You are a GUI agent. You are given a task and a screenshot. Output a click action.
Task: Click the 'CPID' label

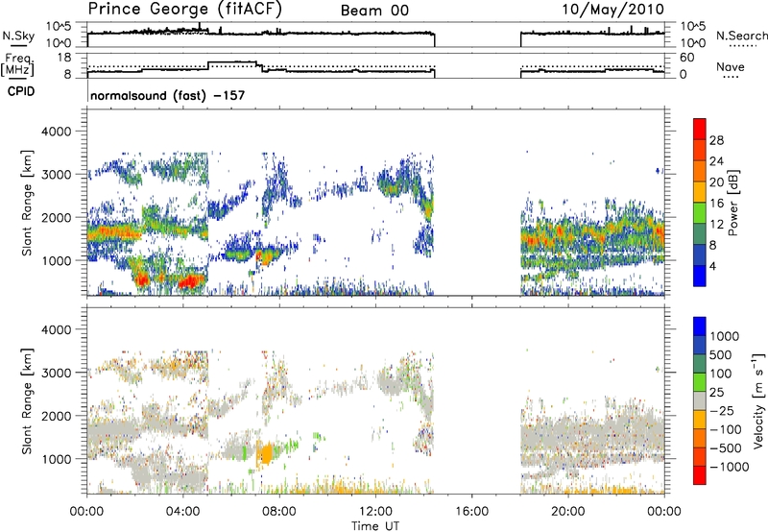[x=21, y=91]
